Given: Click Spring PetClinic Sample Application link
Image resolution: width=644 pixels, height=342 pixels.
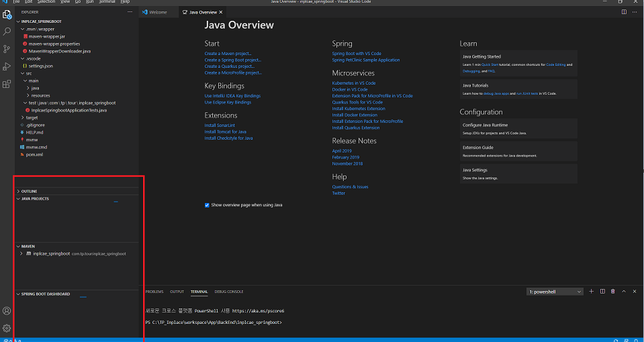Looking at the screenshot, I should click(366, 60).
